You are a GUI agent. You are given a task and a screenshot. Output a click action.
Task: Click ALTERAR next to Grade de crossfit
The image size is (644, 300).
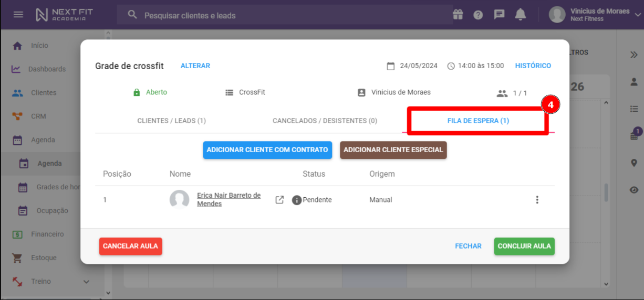[x=195, y=66]
